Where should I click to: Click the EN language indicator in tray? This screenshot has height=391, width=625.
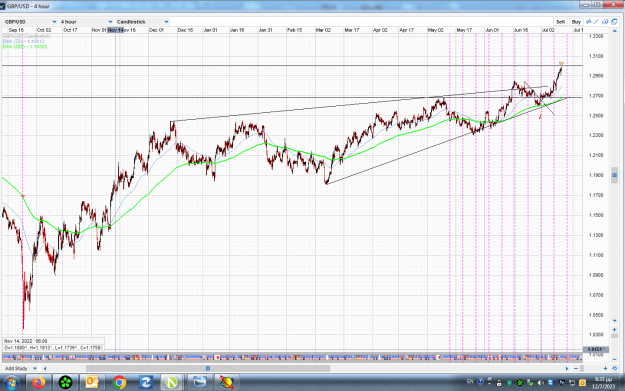[470, 382]
